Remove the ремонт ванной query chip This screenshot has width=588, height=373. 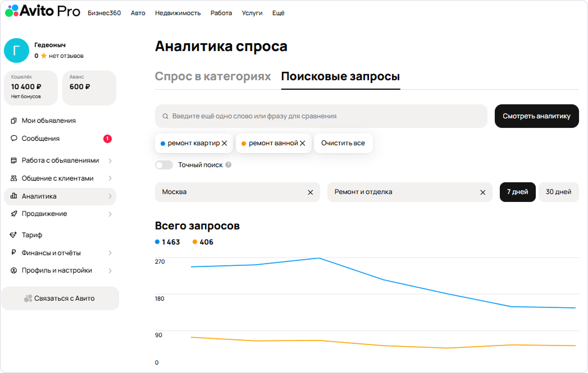(x=303, y=144)
